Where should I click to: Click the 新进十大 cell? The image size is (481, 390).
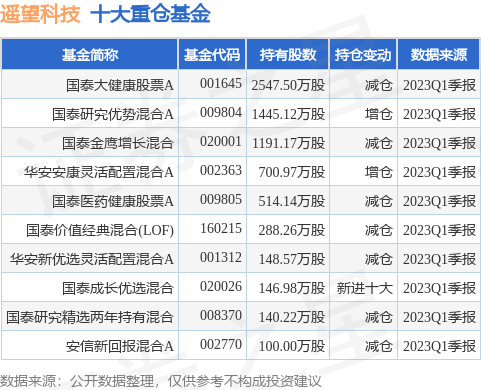coord(364,288)
